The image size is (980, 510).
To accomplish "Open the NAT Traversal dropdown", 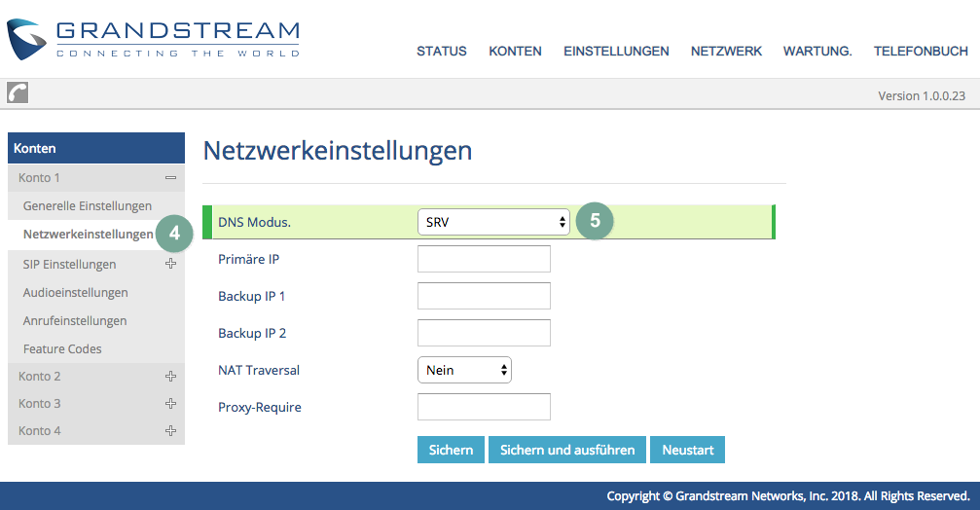I will pos(464,370).
